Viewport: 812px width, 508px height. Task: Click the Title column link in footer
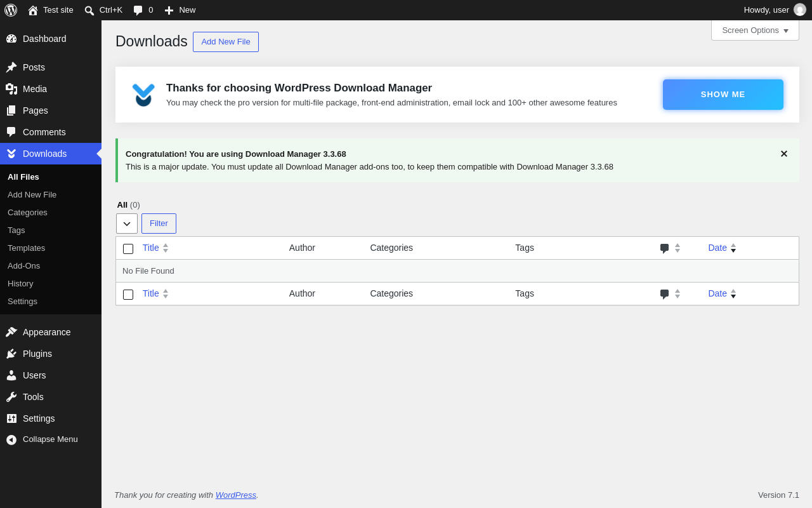pos(151,294)
